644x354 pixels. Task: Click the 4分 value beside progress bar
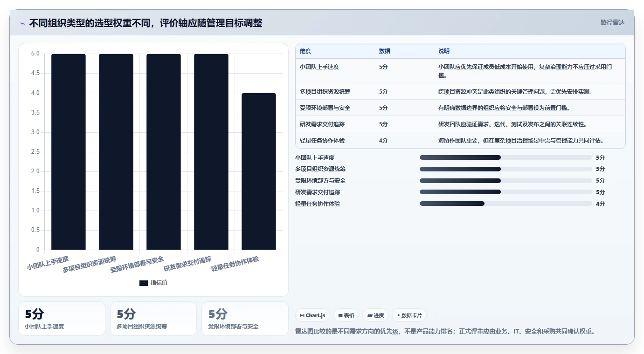click(600, 204)
